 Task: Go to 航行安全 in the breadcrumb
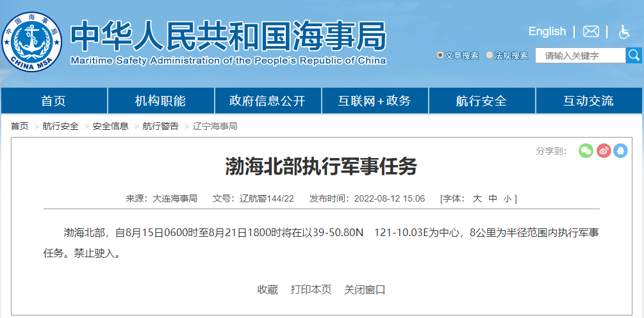tap(60, 127)
